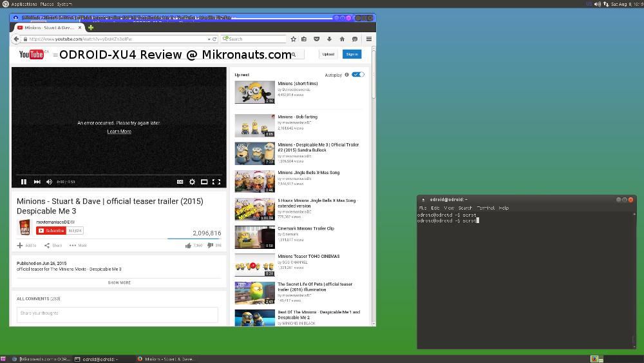Open the terminal Terminal menu
Viewport: 644px width, 363px height.
coord(486,208)
